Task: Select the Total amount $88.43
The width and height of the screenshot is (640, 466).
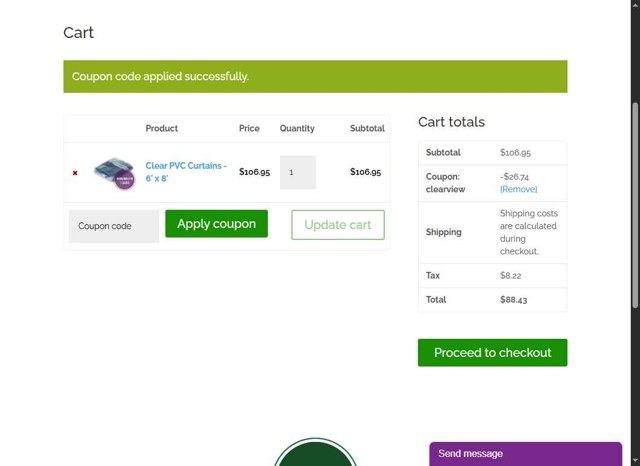Action: coord(513,300)
